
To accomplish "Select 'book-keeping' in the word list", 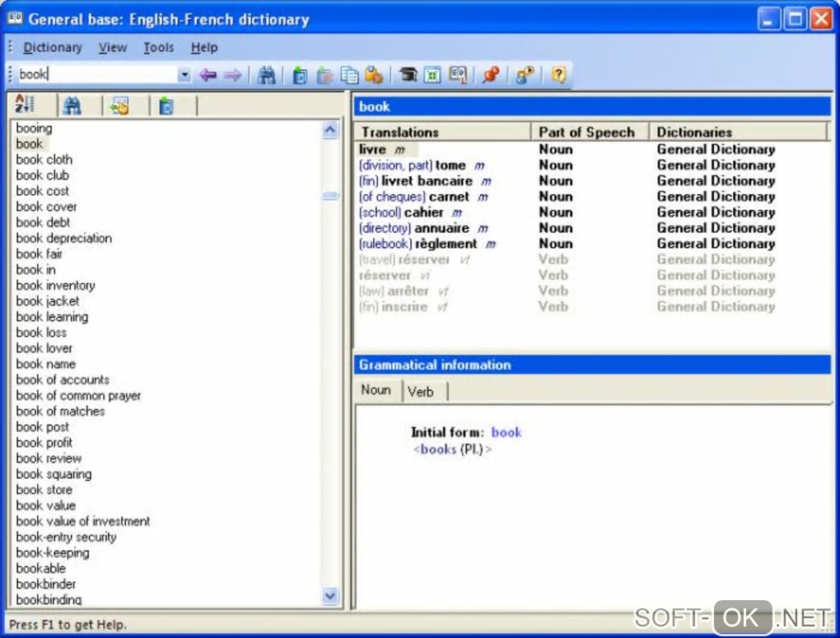I will [53, 553].
